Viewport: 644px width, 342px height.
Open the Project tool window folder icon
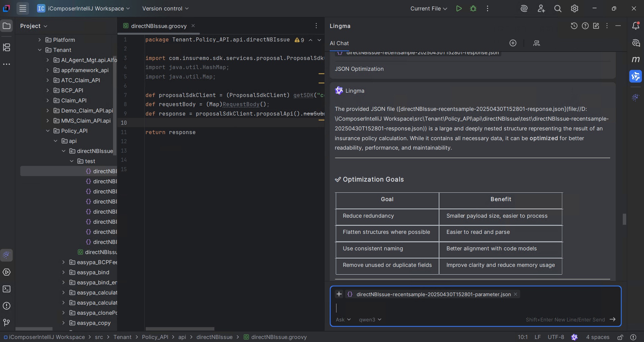click(x=6, y=26)
